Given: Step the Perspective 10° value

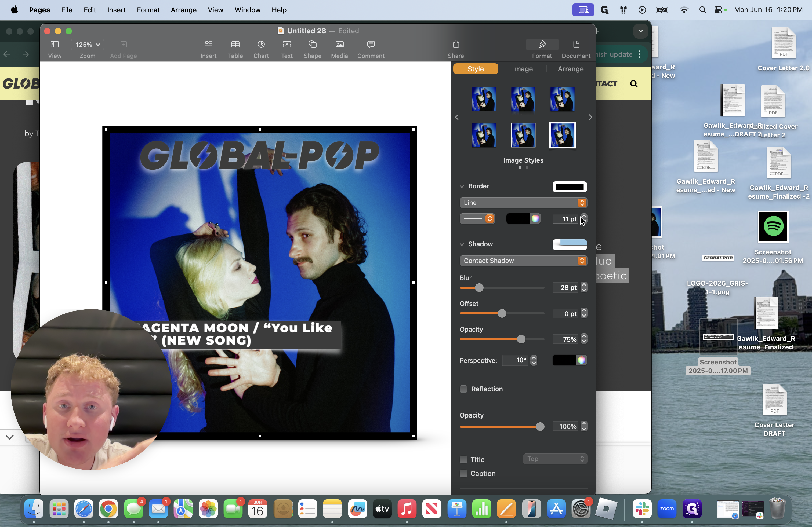Looking at the screenshot, I should coord(534,360).
